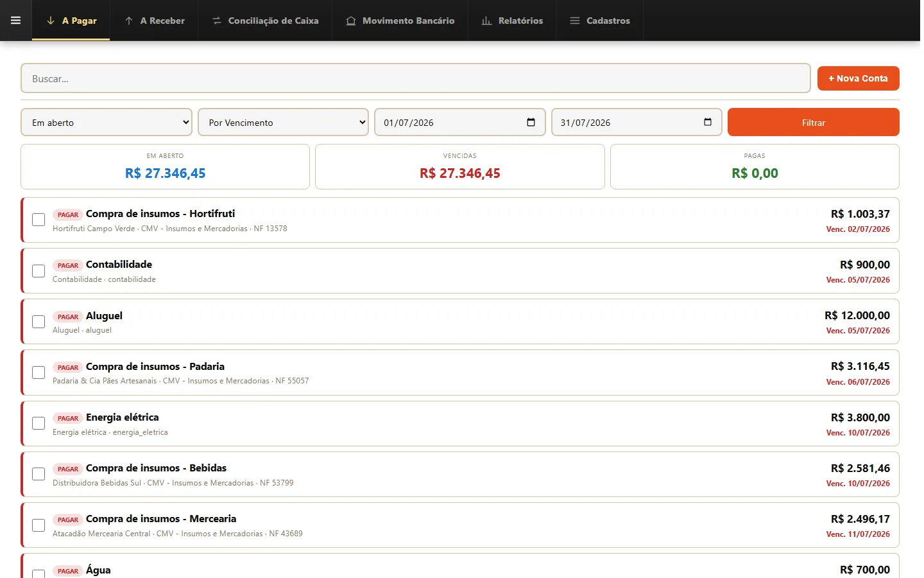The image size is (924, 578).
Task: Click the Pagas R$ 0,00 card
Action: [755, 166]
